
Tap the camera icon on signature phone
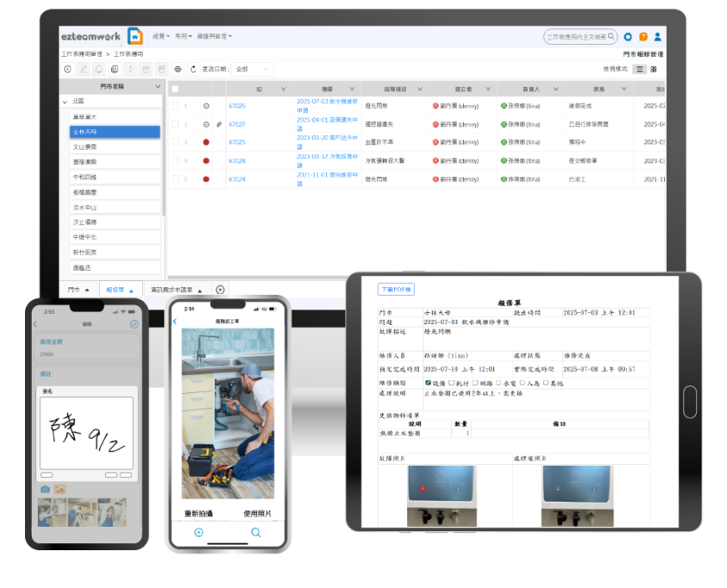(x=45, y=489)
